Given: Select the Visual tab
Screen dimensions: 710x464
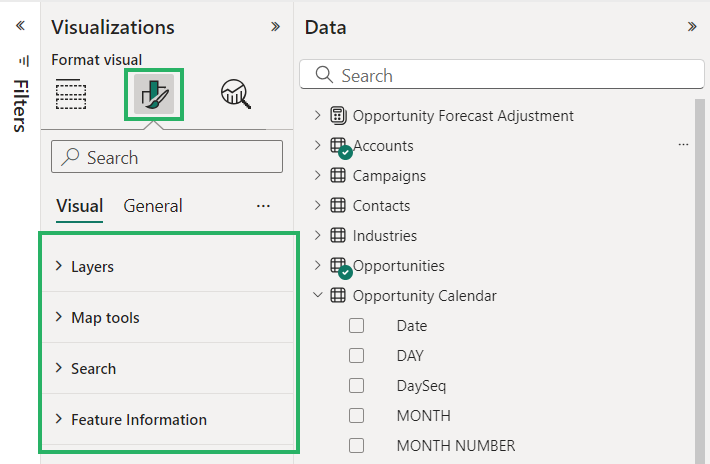Looking at the screenshot, I should (x=79, y=206).
